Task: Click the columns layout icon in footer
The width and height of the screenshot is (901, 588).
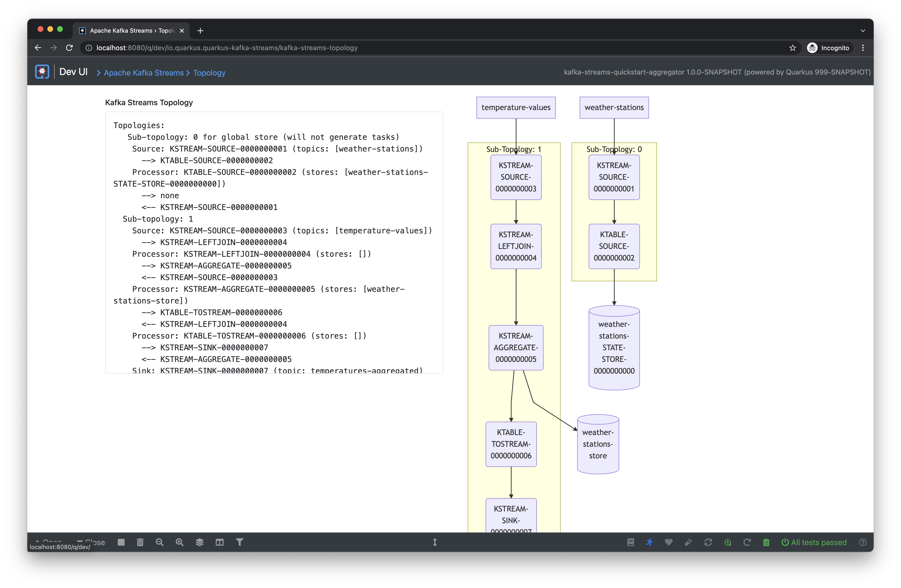Action: 220,542
